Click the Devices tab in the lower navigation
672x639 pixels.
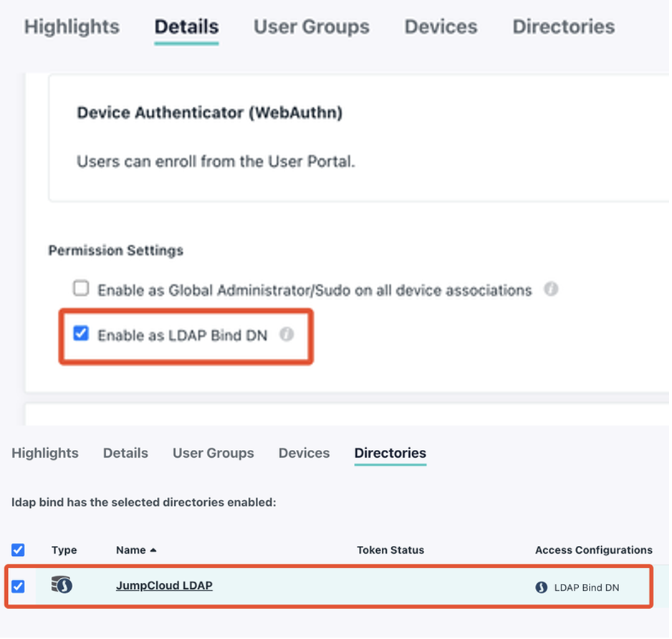[304, 453]
